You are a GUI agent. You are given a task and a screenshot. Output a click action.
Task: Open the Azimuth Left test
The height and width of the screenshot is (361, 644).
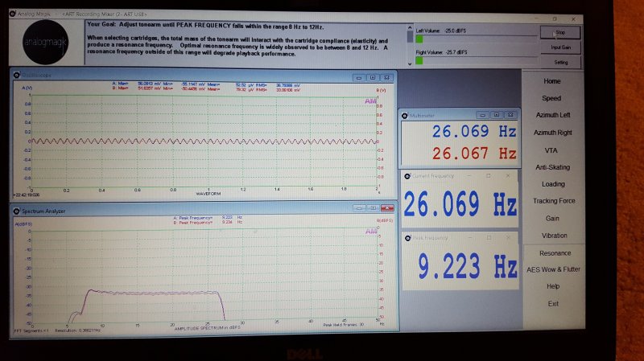click(553, 115)
